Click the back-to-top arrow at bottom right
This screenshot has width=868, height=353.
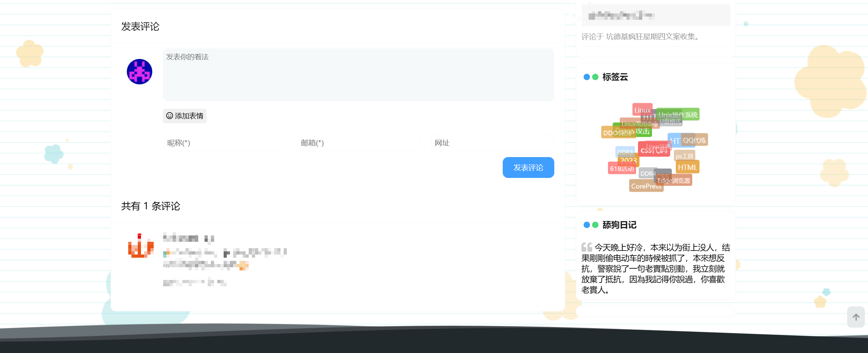(x=856, y=317)
